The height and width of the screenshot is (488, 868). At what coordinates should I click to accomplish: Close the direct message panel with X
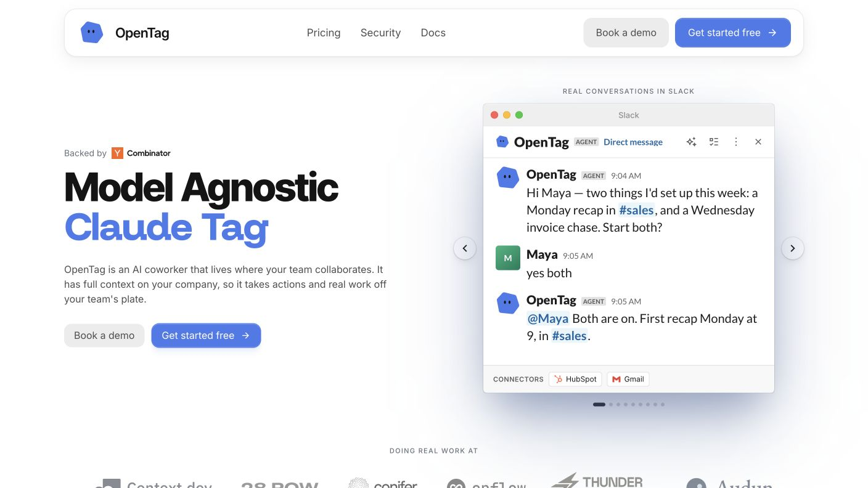coord(758,142)
